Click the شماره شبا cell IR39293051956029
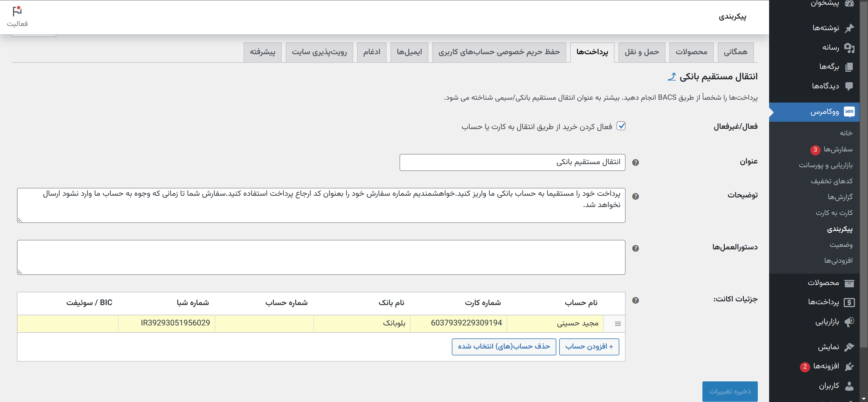 [x=167, y=323]
